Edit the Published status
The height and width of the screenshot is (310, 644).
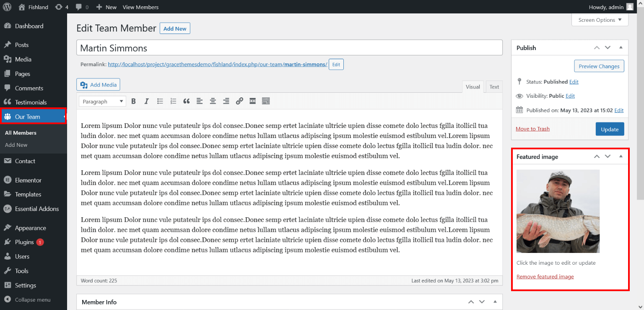pyautogui.click(x=574, y=82)
